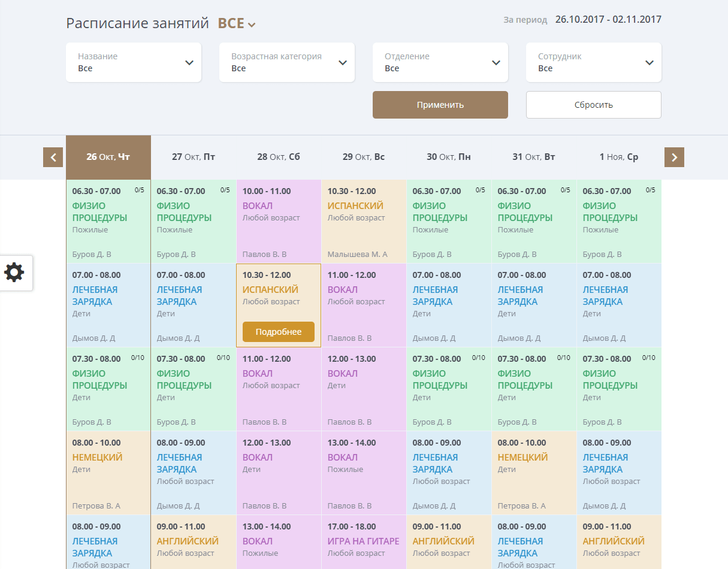Switch to the 29 Окт, Вс tab

click(364, 158)
